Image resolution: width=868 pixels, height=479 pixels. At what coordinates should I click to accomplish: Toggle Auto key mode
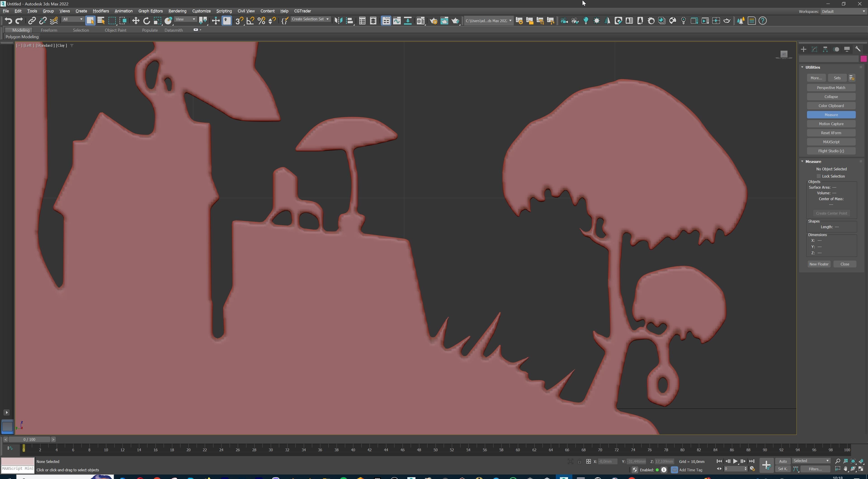(783, 461)
